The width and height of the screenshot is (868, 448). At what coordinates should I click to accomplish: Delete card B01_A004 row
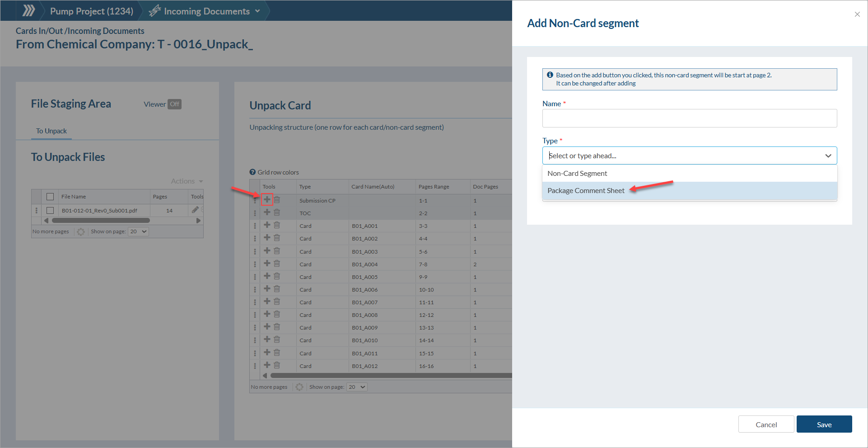277,263
